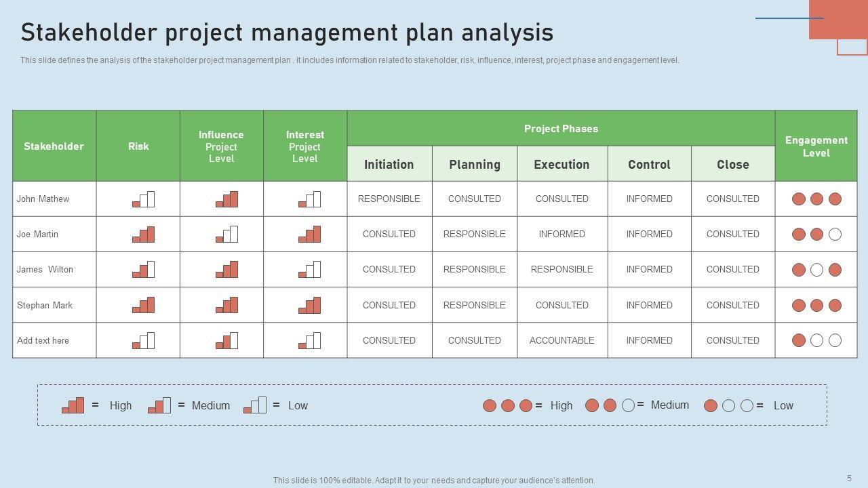
Task: Select the Medium bar chart legend icon
Action: (159, 405)
